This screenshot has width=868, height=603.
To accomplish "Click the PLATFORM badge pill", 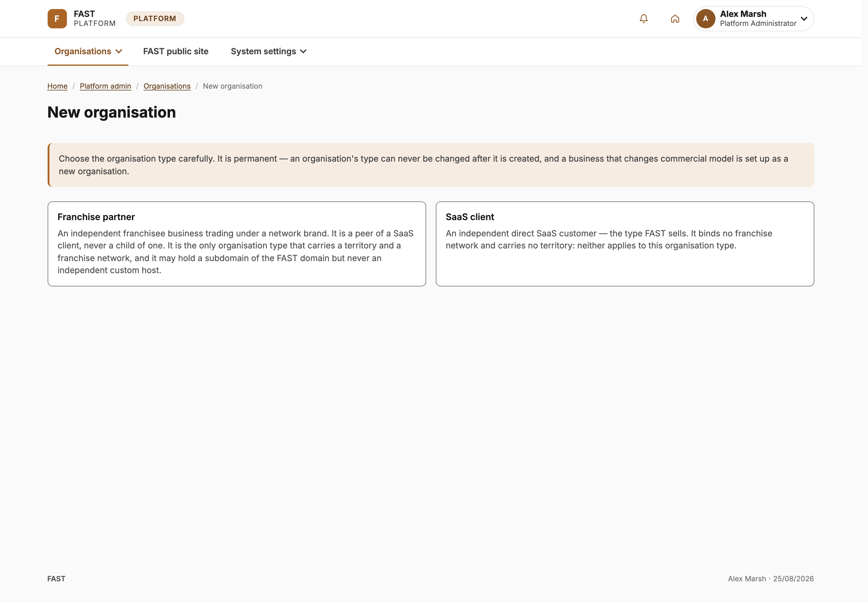I will pyautogui.click(x=155, y=18).
